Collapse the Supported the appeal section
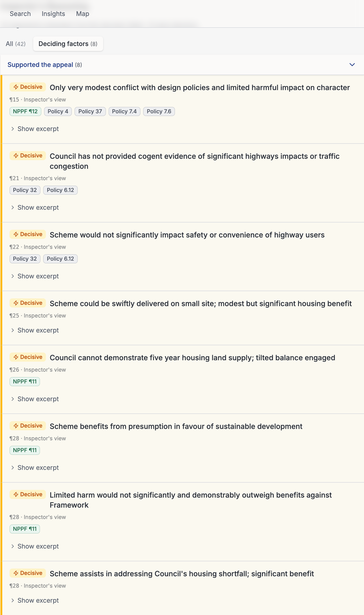This screenshot has width=364, height=615. pos(352,65)
